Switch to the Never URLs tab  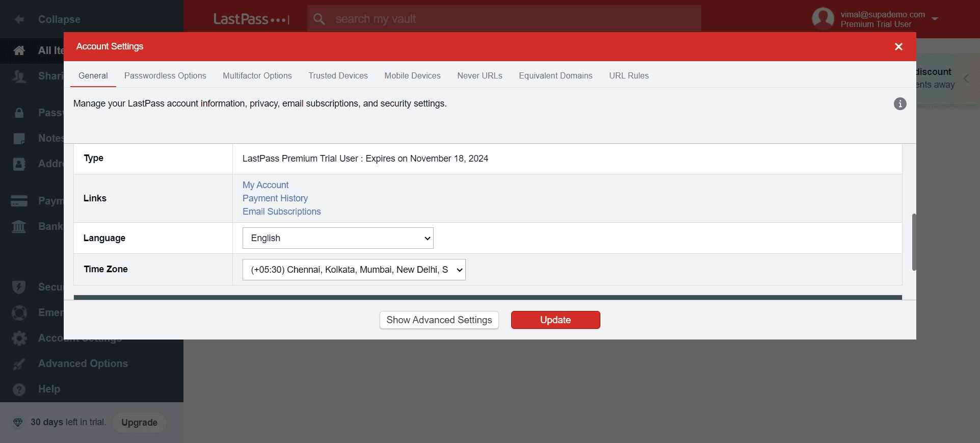click(x=480, y=75)
